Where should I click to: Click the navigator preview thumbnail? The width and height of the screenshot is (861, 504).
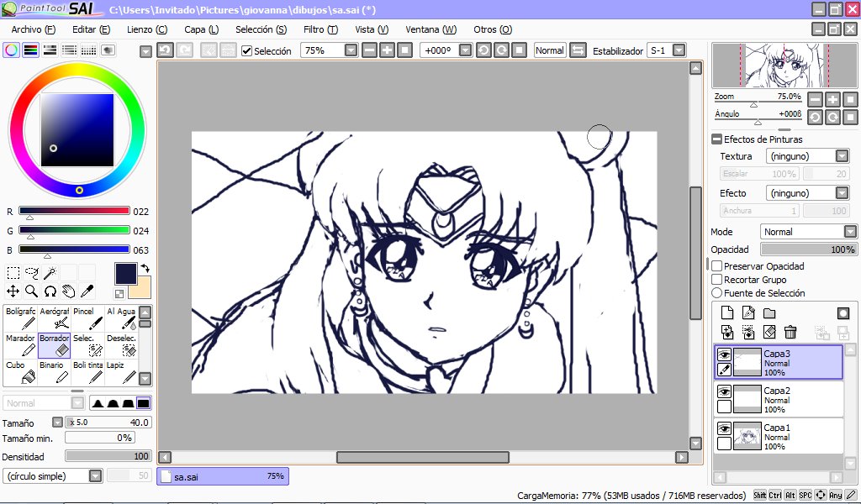[x=784, y=66]
